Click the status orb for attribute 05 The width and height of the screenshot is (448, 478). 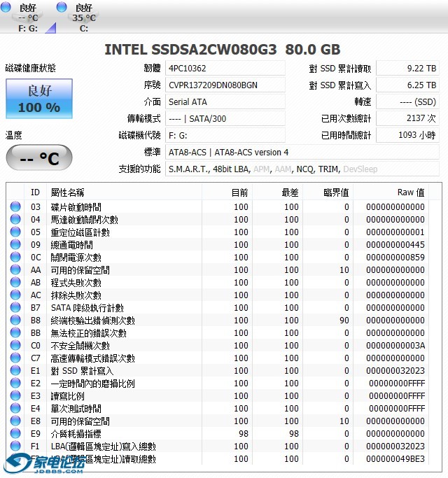click(15, 232)
